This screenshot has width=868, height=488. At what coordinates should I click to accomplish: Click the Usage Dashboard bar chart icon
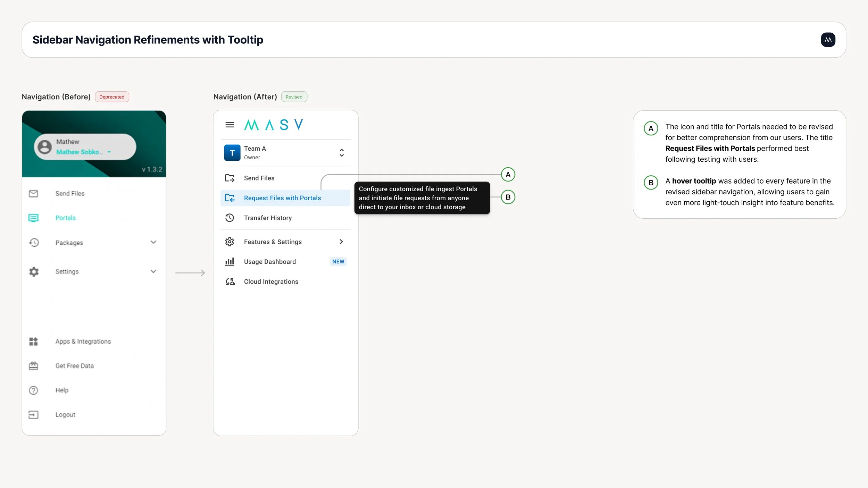pyautogui.click(x=230, y=261)
